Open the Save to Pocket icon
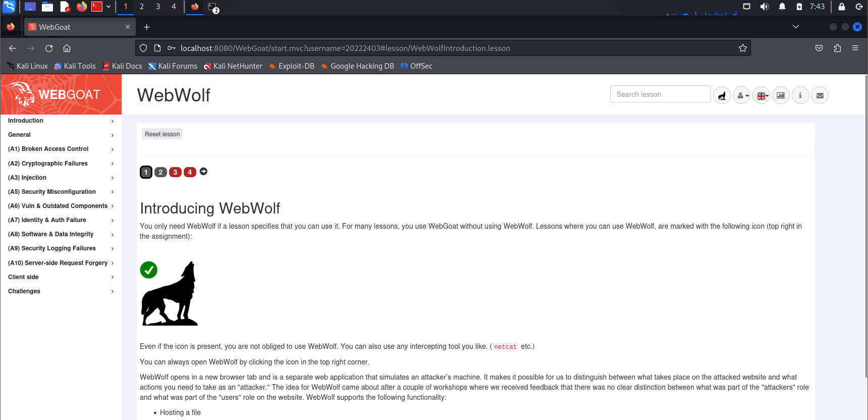This screenshot has width=868, height=420. [819, 48]
